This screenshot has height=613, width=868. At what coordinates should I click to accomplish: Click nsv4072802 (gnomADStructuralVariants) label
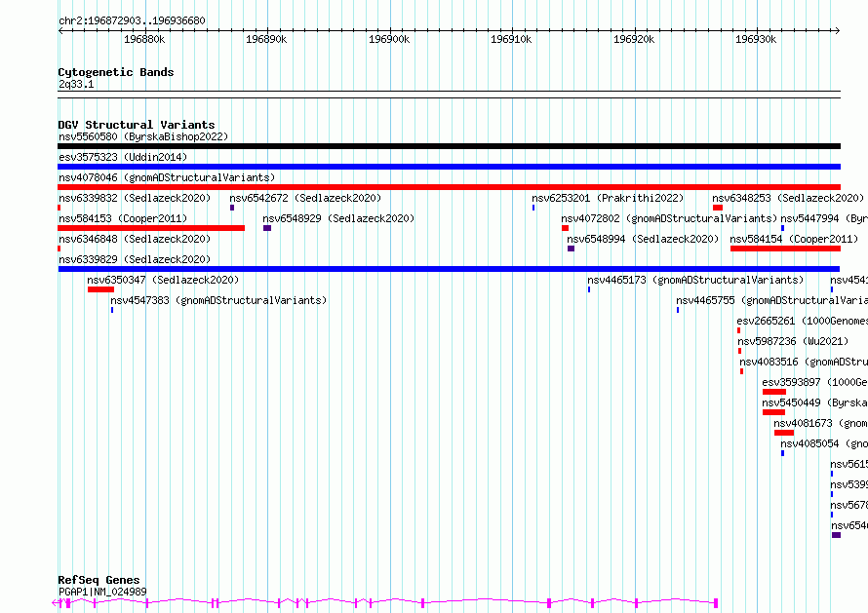(x=669, y=218)
